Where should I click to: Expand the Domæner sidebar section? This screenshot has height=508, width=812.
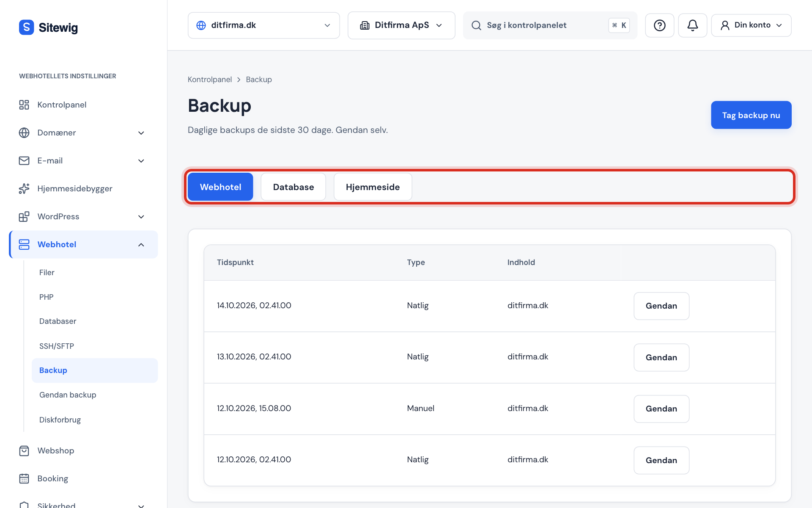click(x=141, y=133)
